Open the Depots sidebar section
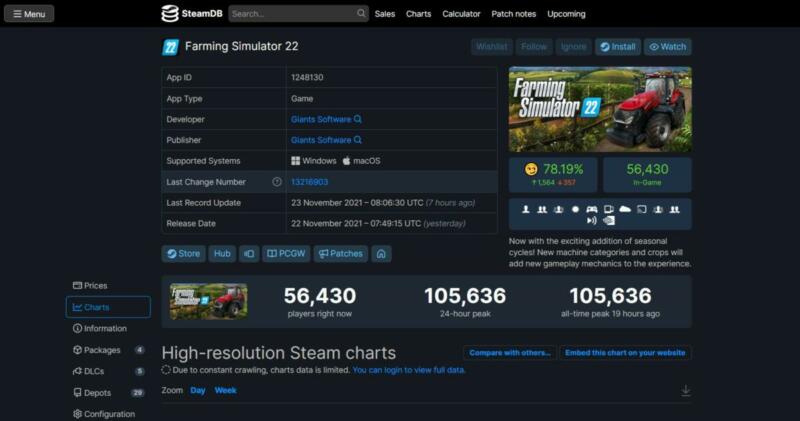 108,393
